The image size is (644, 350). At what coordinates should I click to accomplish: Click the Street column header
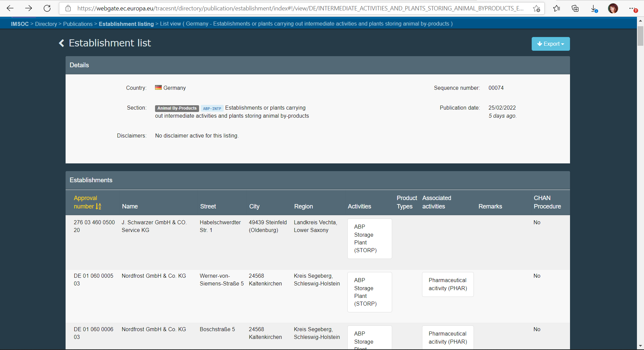click(x=208, y=206)
